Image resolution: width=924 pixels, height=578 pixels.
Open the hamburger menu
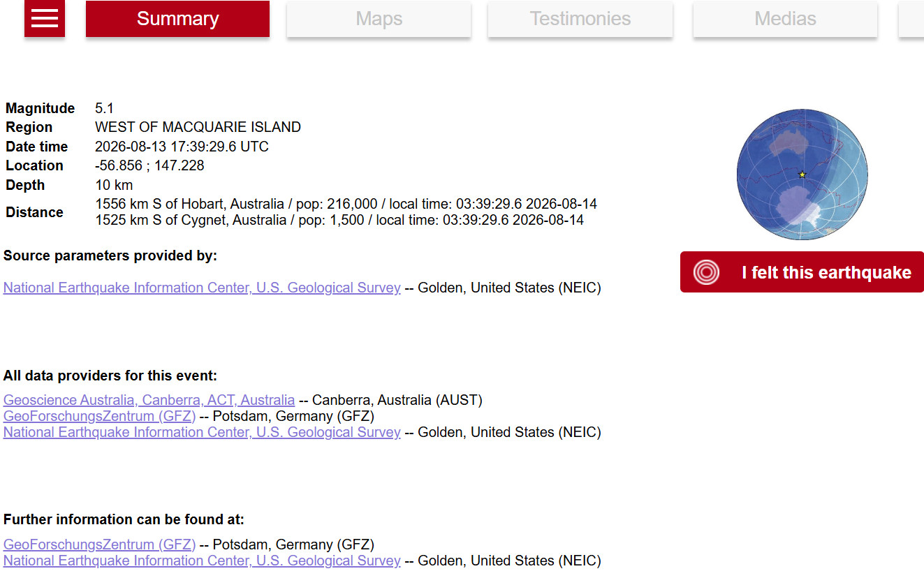click(45, 18)
